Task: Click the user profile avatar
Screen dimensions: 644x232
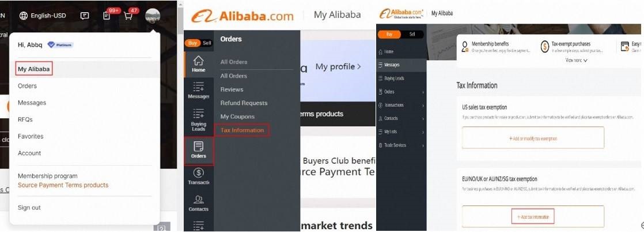Action: pos(153,16)
